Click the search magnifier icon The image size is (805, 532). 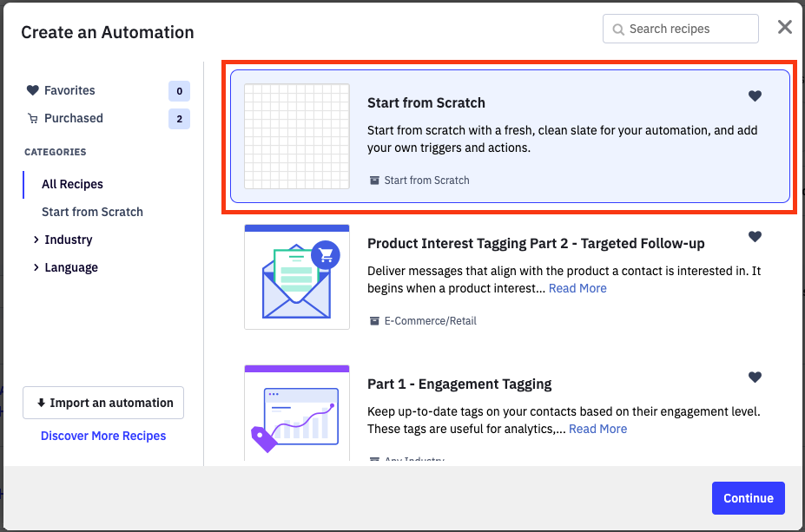coord(618,30)
